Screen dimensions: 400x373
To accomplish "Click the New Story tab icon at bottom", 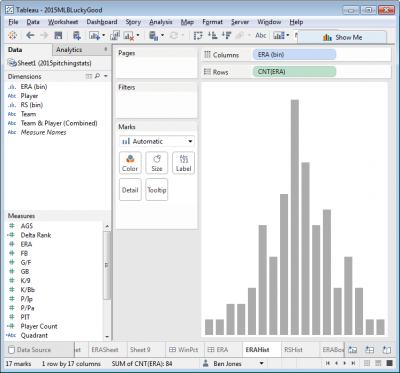I will click(x=386, y=350).
